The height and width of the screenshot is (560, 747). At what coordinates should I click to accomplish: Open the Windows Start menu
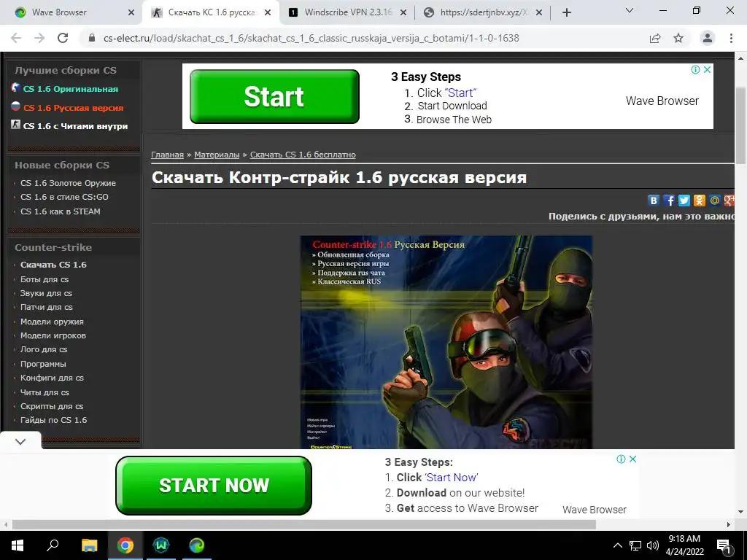pos(18,545)
